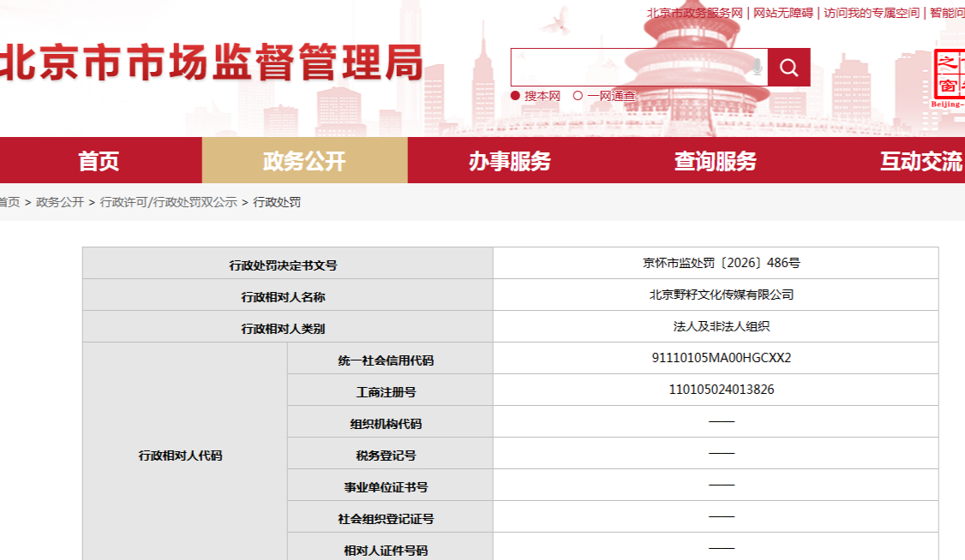The width and height of the screenshot is (965, 560).
Task: Click 政务公开 in the breadcrumb
Action: coord(60,202)
